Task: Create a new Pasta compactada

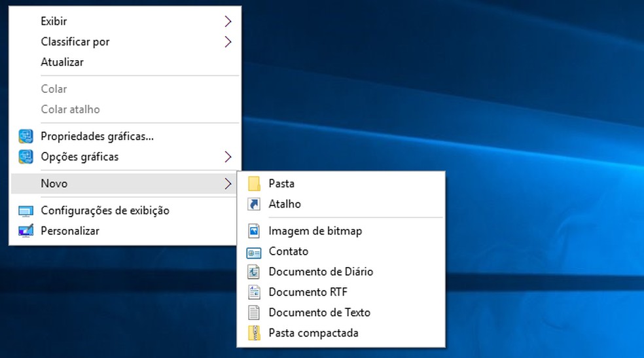Action: (x=341, y=333)
